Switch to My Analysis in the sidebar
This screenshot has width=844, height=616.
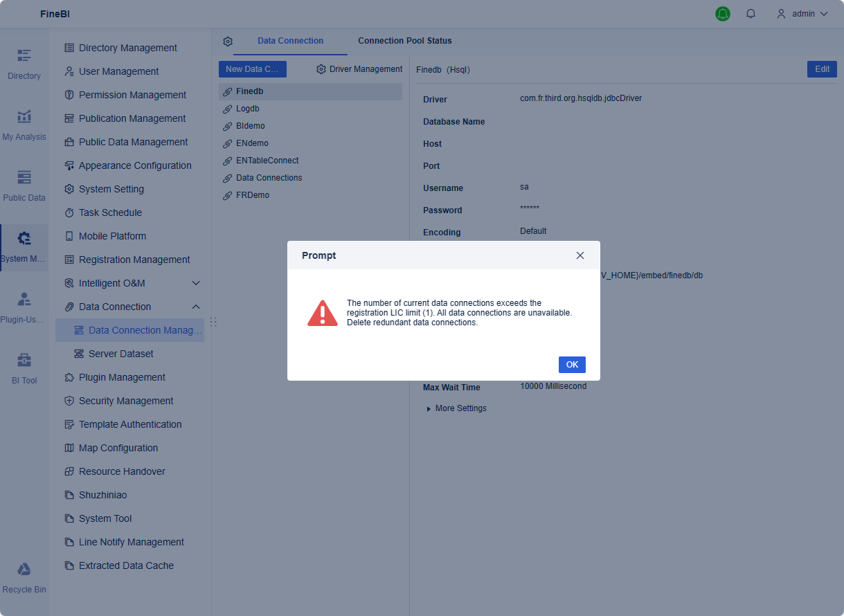pyautogui.click(x=24, y=125)
